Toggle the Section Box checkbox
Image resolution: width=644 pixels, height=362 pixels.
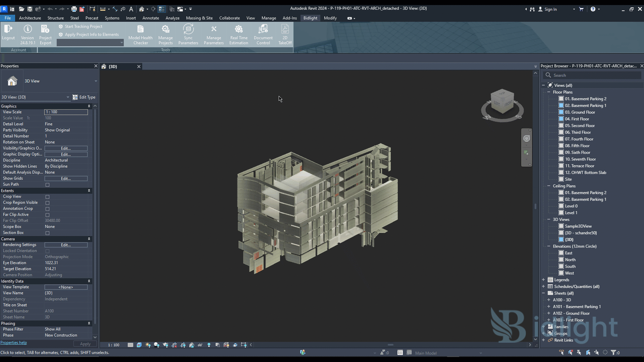point(47,233)
